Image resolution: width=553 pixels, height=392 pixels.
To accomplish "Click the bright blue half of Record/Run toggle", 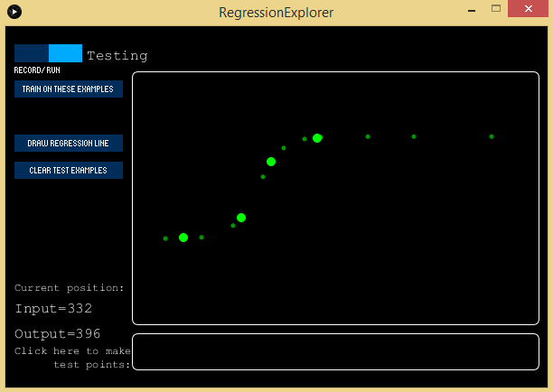I will point(65,53).
